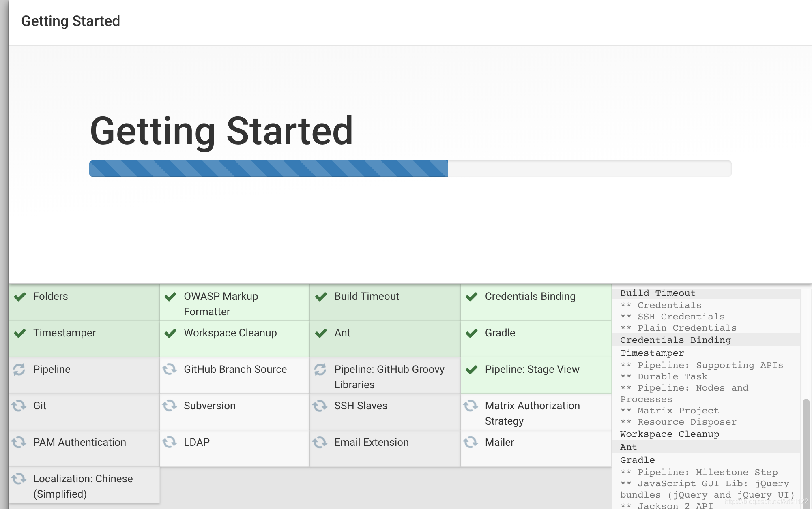Screen dimensions: 812x509
Task: Click the Workspace Cleanup line in log
Action: [x=669, y=434]
